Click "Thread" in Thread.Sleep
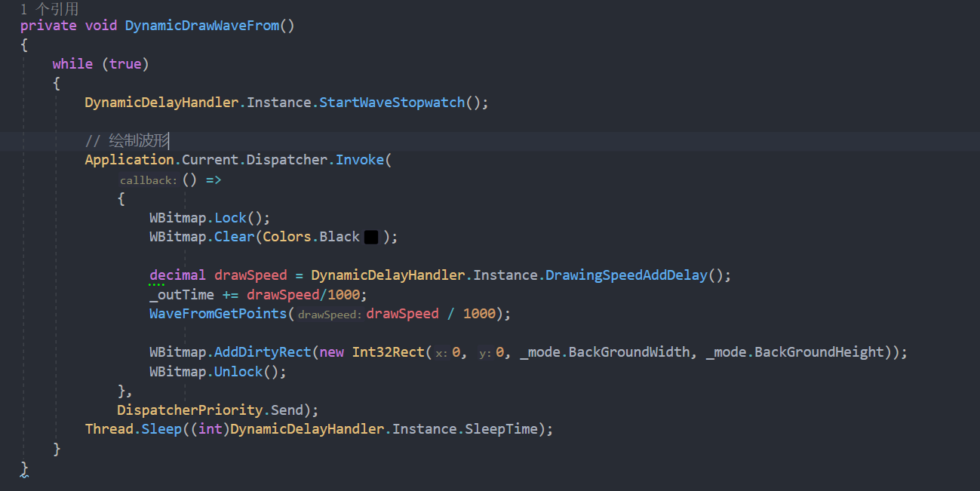The height and width of the screenshot is (491, 980). 109,429
